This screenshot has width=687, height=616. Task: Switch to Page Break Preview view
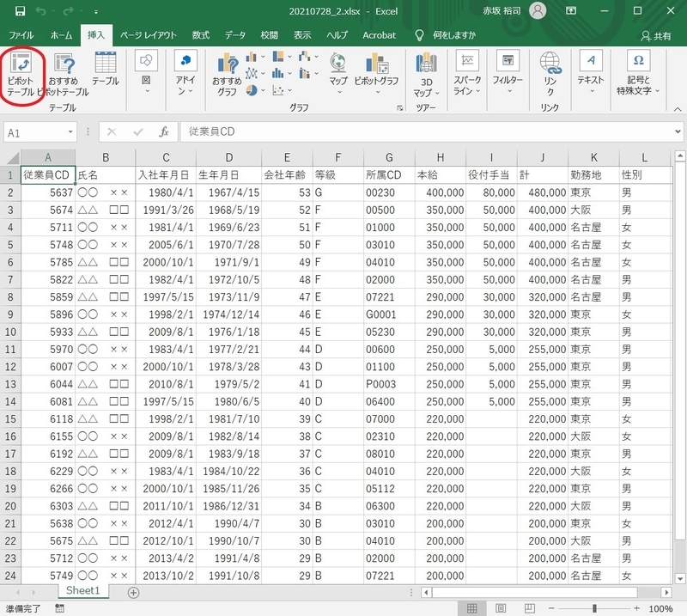pyautogui.click(x=529, y=608)
